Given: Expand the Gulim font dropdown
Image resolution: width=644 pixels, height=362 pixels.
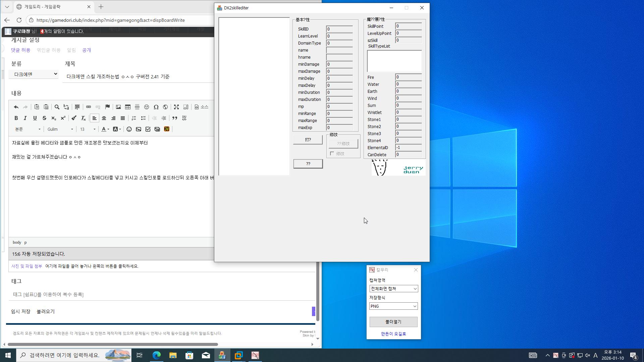Looking at the screenshot, I should tap(60, 129).
